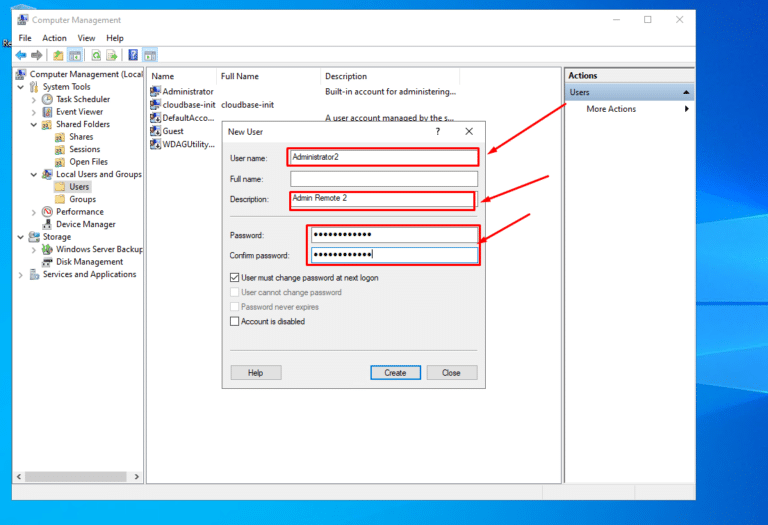Click the Refresh toolbar icon
Image resolution: width=768 pixels, height=525 pixels.
[96, 55]
